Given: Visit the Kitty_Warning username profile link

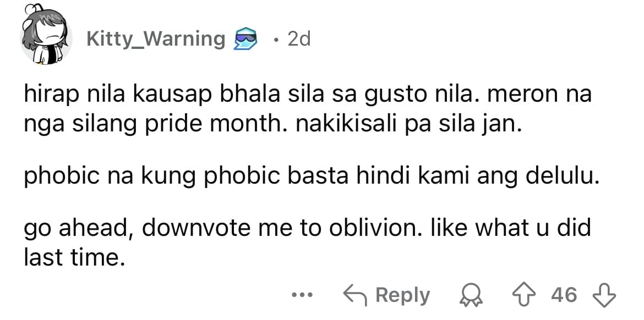Looking at the screenshot, I should [156, 40].
